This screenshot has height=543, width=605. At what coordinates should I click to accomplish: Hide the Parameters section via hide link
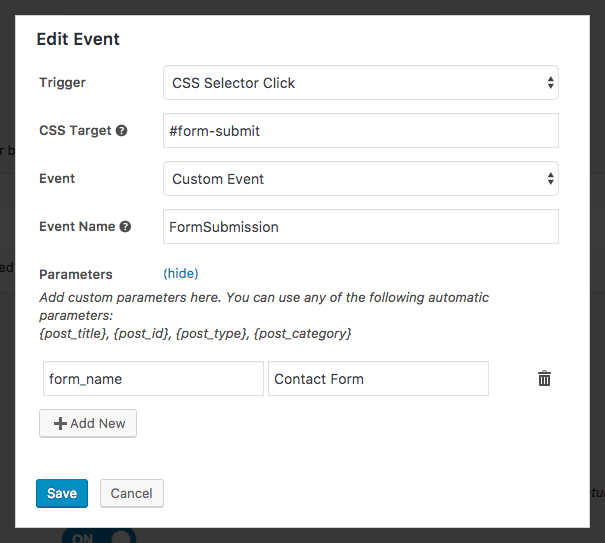click(x=181, y=273)
